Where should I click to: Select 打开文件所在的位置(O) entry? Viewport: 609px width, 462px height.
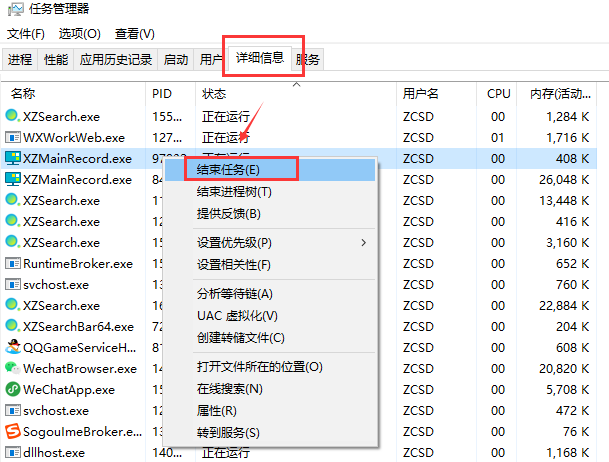point(270,367)
